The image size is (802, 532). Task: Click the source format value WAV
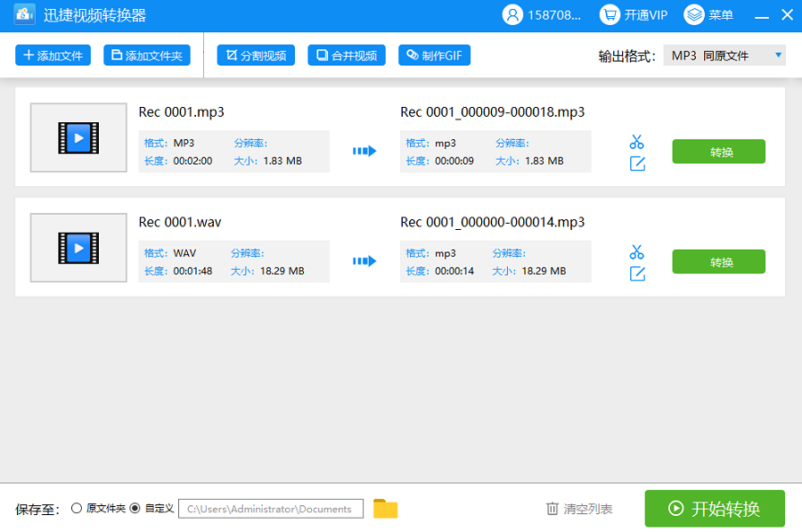pyautogui.click(x=184, y=253)
